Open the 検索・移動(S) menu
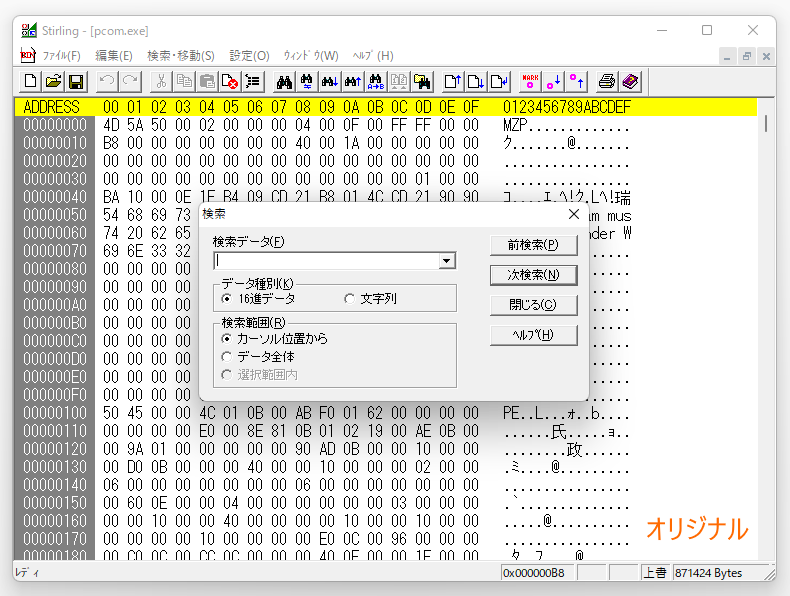This screenshot has width=790, height=596. 181,55
